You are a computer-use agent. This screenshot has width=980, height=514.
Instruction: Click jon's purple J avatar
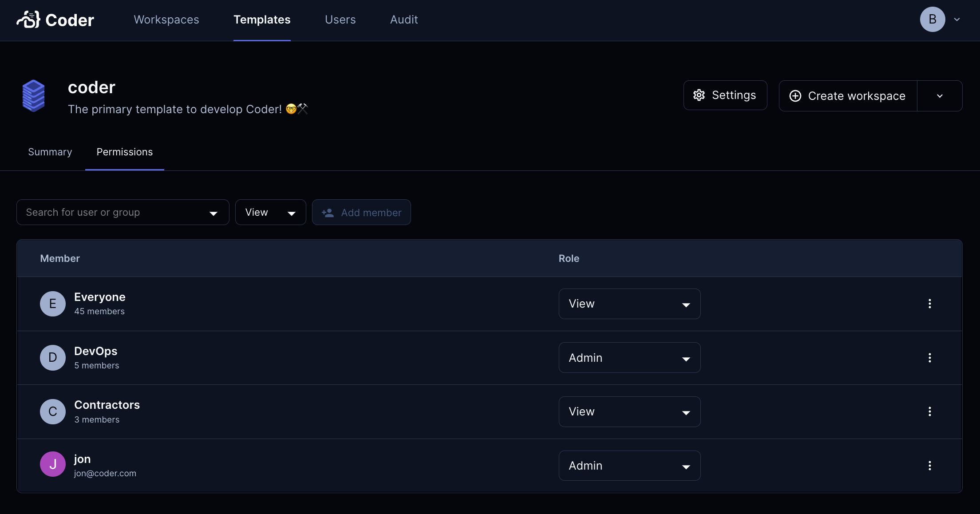(x=53, y=464)
